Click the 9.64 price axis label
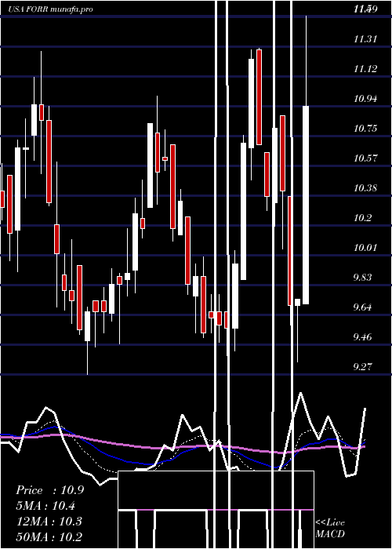 click(362, 307)
